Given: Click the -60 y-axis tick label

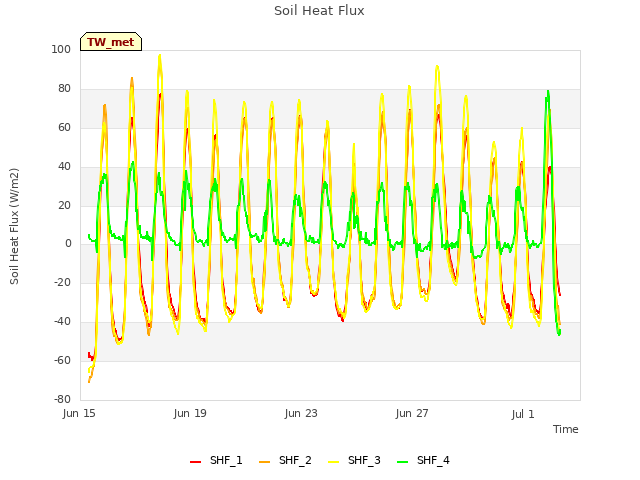Looking at the screenshot, I should (62, 360).
